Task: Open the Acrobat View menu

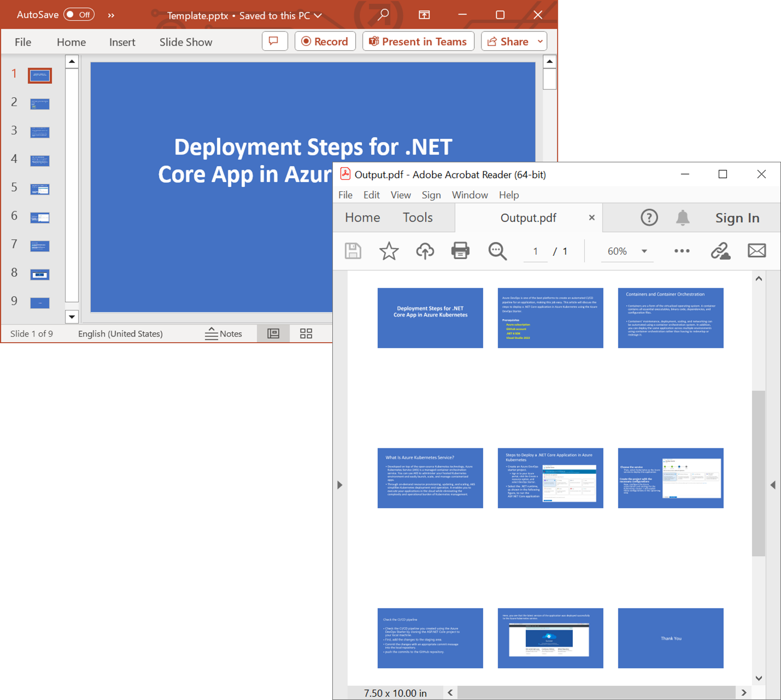Action: point(401,195)
